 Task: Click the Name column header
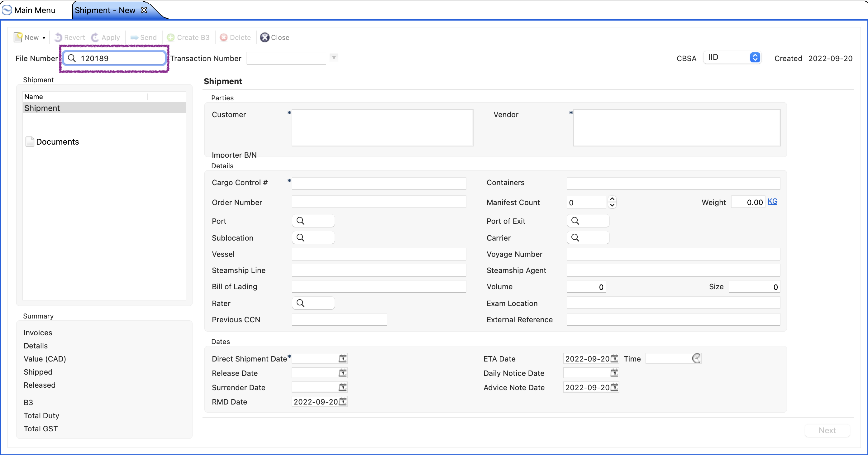[85, 97]
